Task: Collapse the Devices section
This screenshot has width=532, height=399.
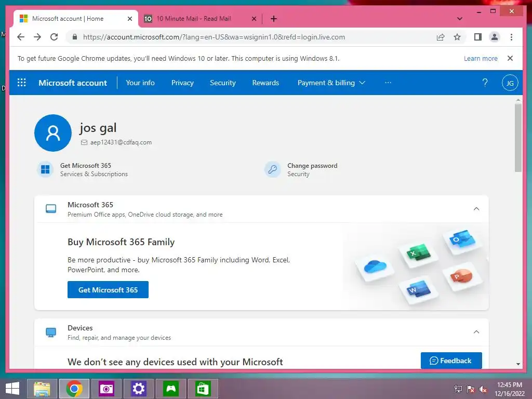Action: (x=476, y=332)
